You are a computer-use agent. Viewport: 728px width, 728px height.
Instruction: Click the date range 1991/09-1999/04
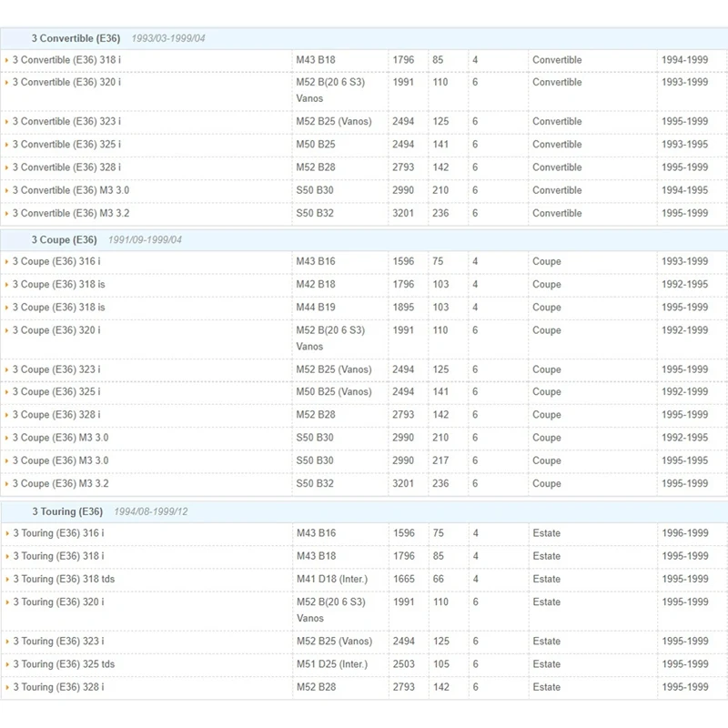145,240
